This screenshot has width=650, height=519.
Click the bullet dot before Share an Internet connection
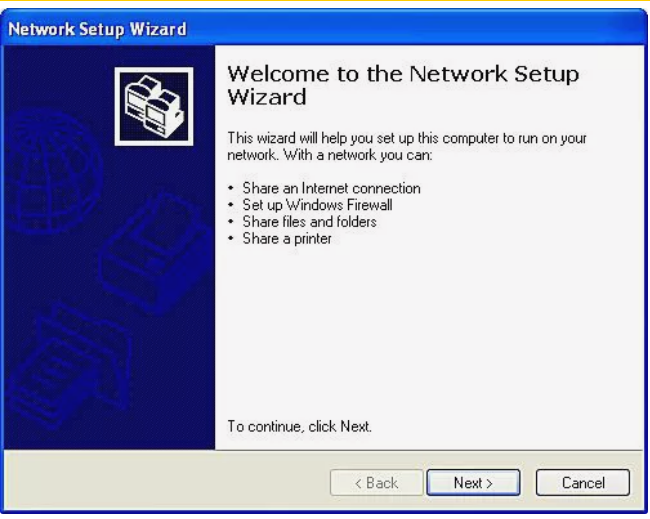(x=231, y=188)
